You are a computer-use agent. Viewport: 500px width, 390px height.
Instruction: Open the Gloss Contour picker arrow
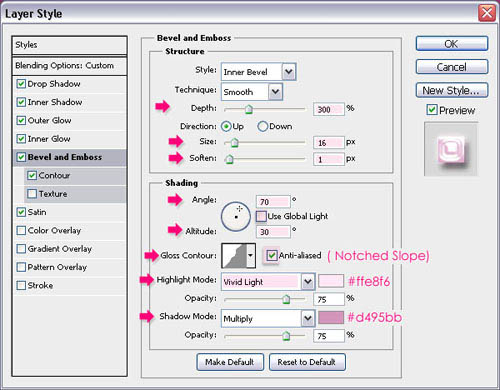[251, 255]
